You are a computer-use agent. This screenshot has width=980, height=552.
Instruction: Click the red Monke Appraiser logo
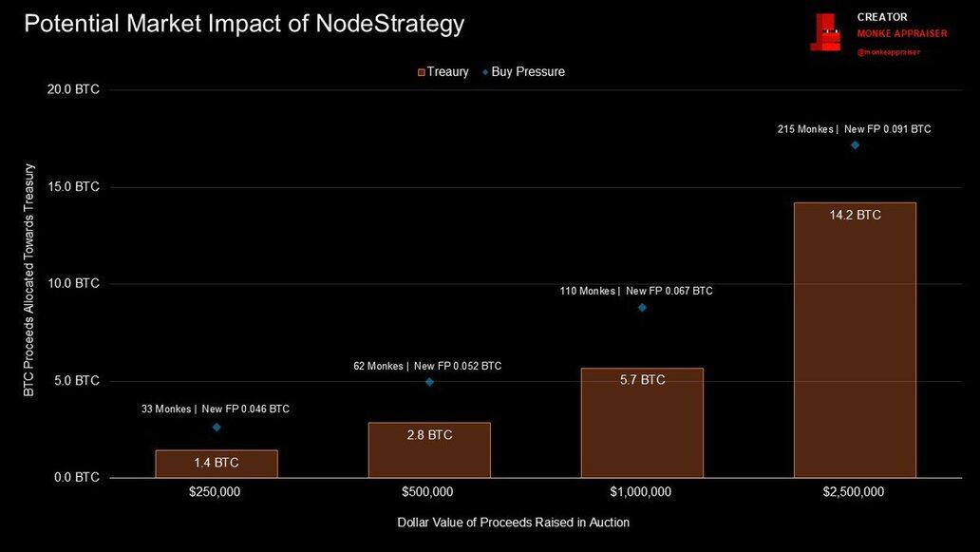coord(825,33)
